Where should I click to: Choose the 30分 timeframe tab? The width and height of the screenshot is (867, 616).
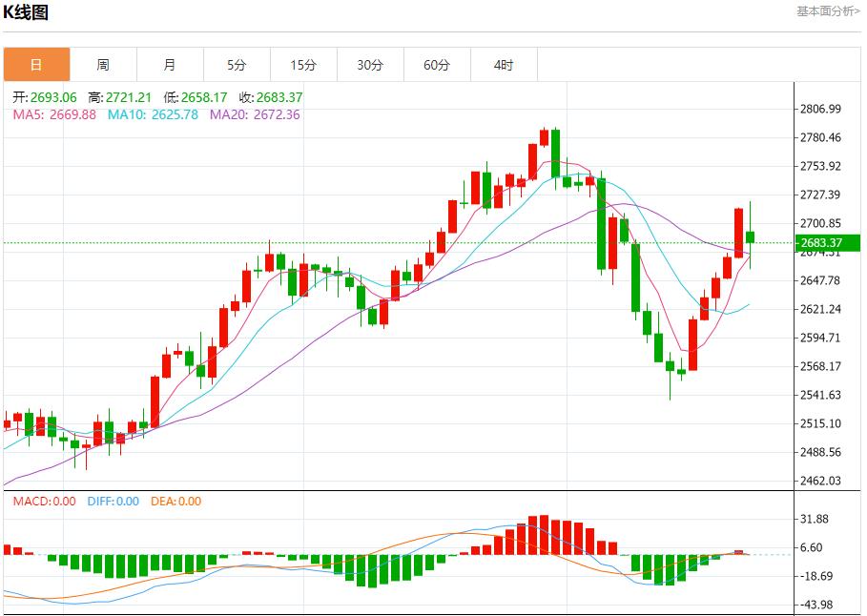[x=370, y=65]
